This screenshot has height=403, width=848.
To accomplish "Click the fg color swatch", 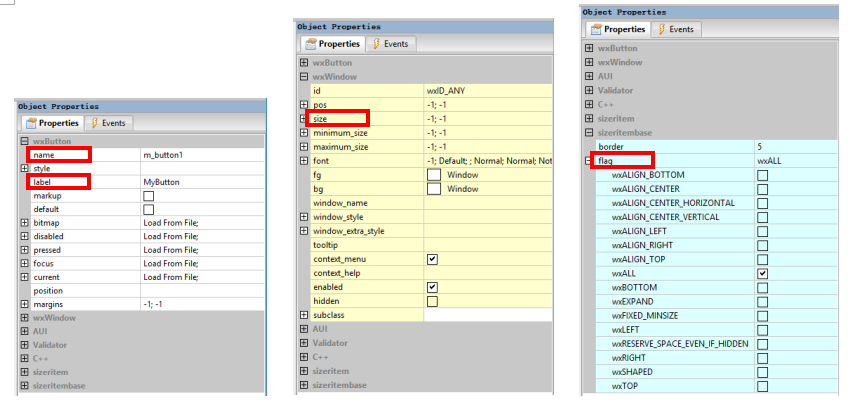I will pos(433,175).
